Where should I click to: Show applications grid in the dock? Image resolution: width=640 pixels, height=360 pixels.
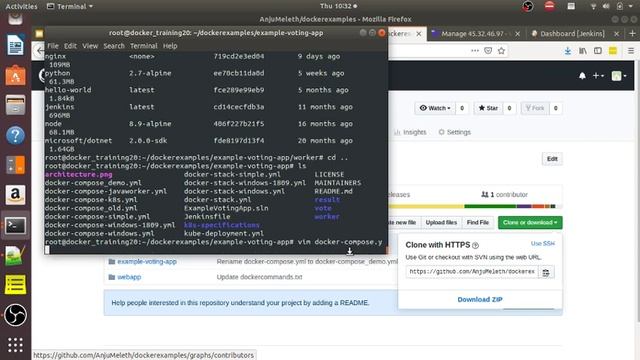(16, 345)
